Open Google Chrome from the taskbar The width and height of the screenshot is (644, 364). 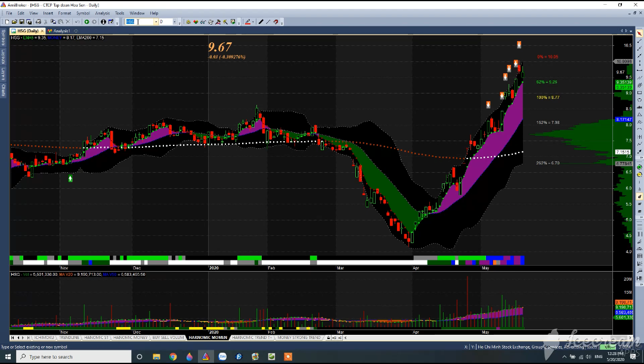[x=173, y=357]
